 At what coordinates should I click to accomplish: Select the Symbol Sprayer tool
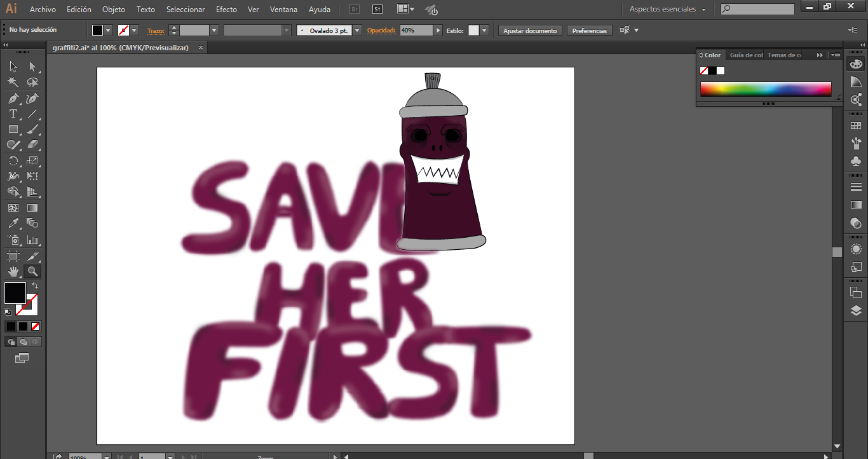(13, 240)
